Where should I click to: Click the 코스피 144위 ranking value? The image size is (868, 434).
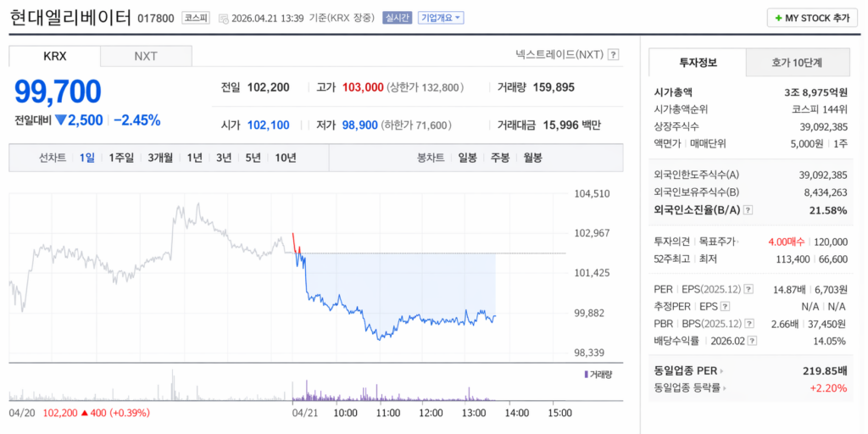pos(820,109)
